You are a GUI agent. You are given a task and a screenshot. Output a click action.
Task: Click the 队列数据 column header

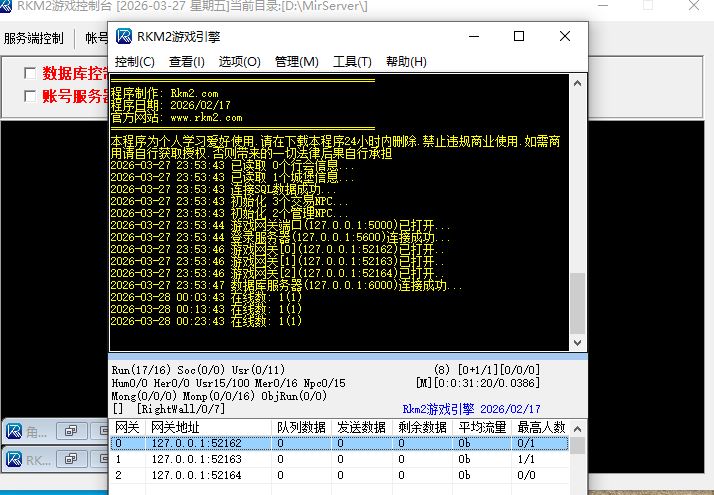pos(303,427)
